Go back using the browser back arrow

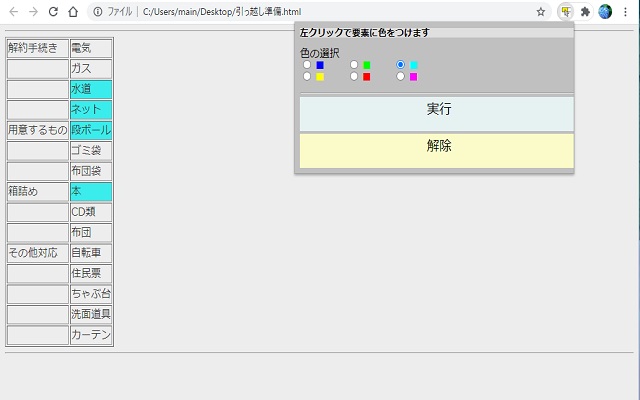(x=13, y=12)
